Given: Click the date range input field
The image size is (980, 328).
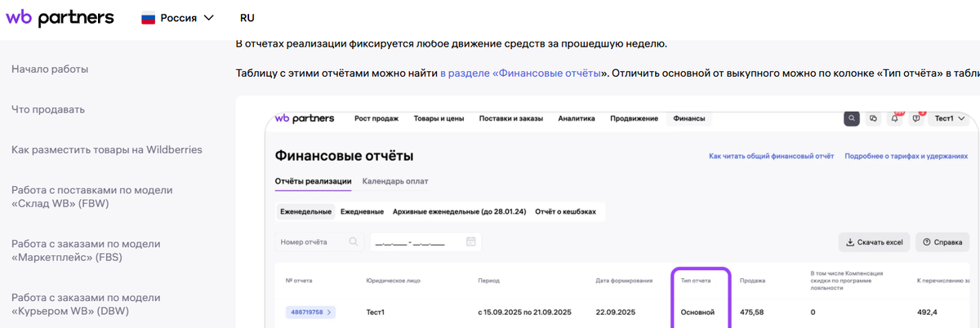Looking at the screenshot, I should 425,242.
